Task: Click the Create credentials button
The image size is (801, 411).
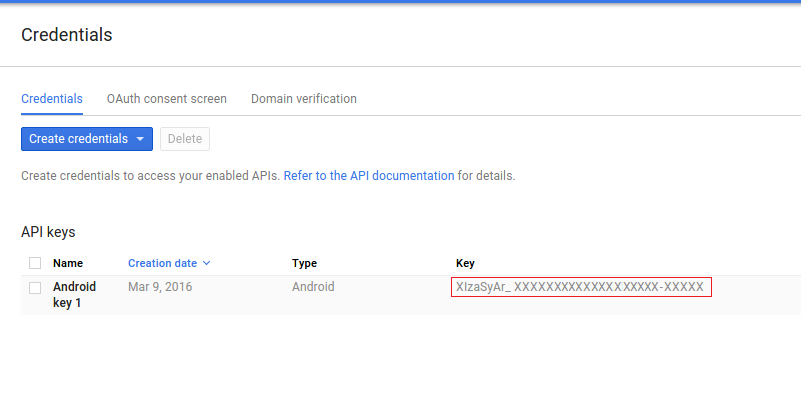Action: [87, 139]
